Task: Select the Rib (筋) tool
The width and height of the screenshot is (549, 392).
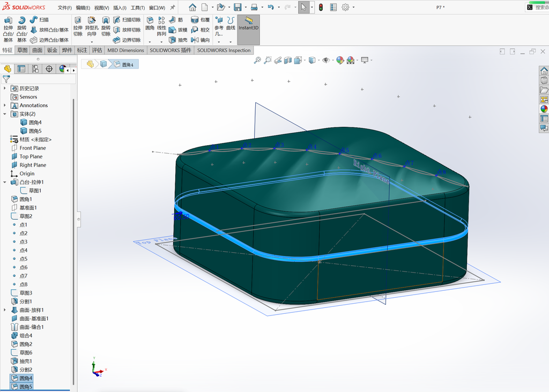Action: (x=176, y=20)
